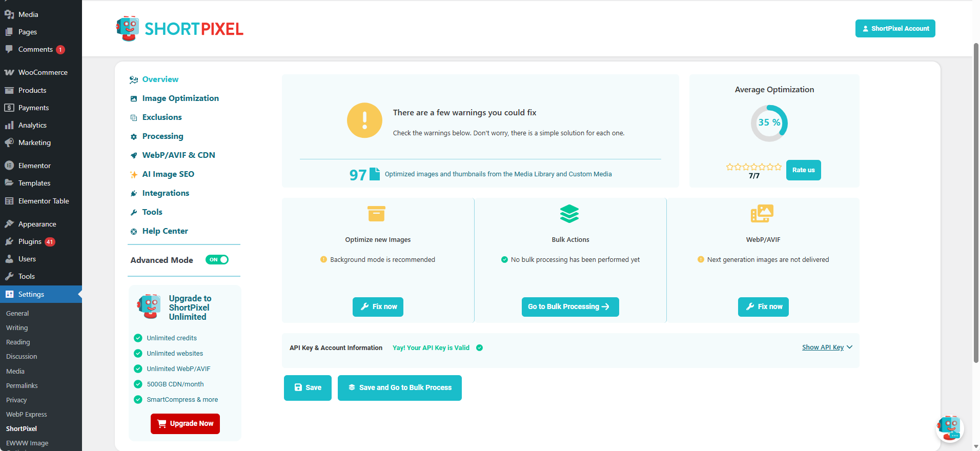Click the Appearance brush icon
Image resolution: width=980 pixels, height=451 pixels.
9,224
